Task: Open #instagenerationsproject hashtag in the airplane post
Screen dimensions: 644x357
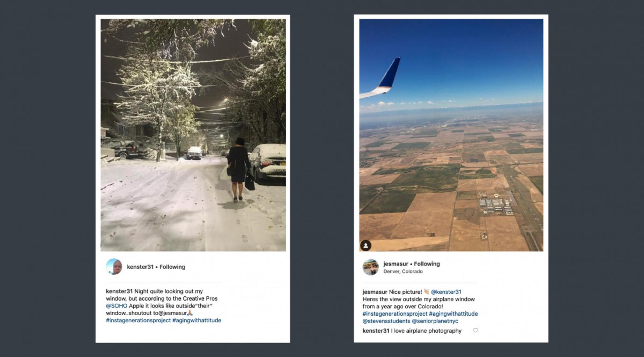Action: click(x=395, y=314)
